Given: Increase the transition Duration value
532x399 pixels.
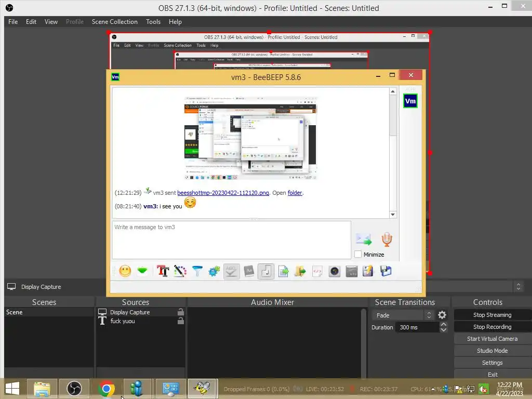Looking at the screenshot, I should click(x=444, y=324).
